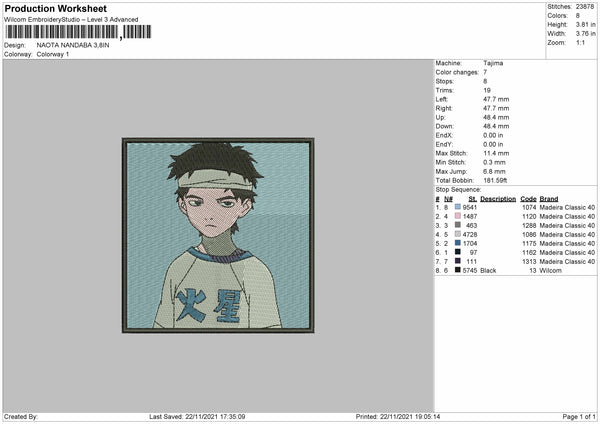Click machine value 'Tajima'
The width and height of the screenshot is (600, 424).
[493, 63]
